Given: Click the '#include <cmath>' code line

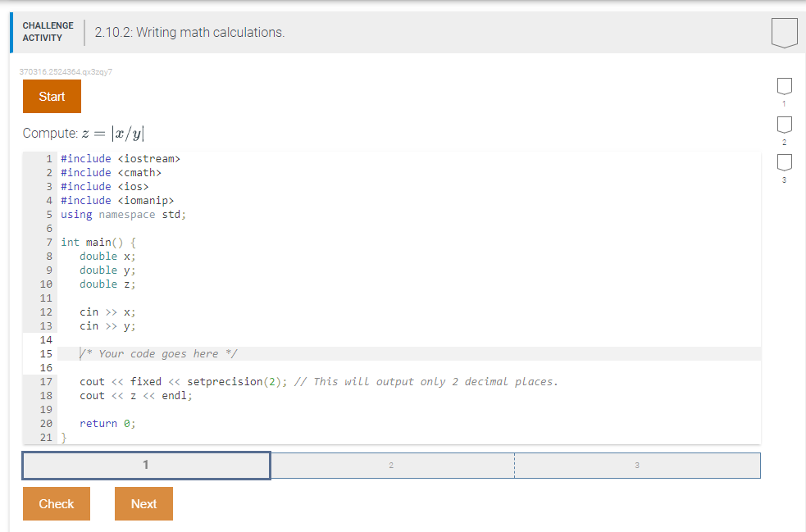Looking at the screenshot, I should pyautogui.click(x=111, y=173).
